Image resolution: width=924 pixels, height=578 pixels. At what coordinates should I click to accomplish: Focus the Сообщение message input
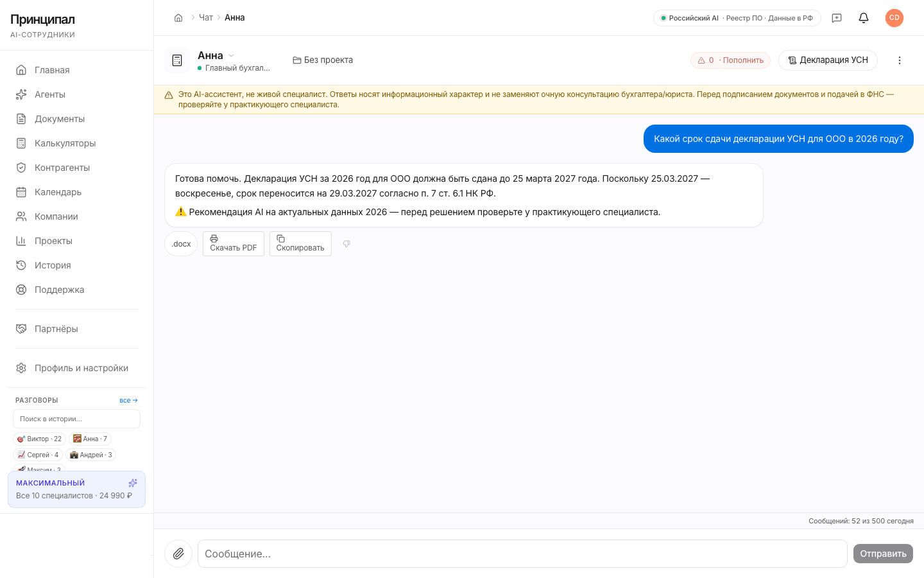[x=522, y=554]
